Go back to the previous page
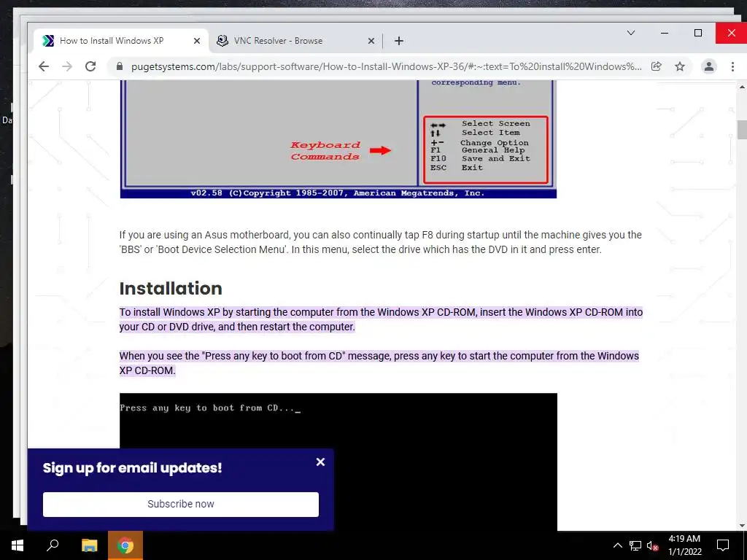The height and width of the screenshot is (560, 747). pyautogui.click(x=43, y=66)
